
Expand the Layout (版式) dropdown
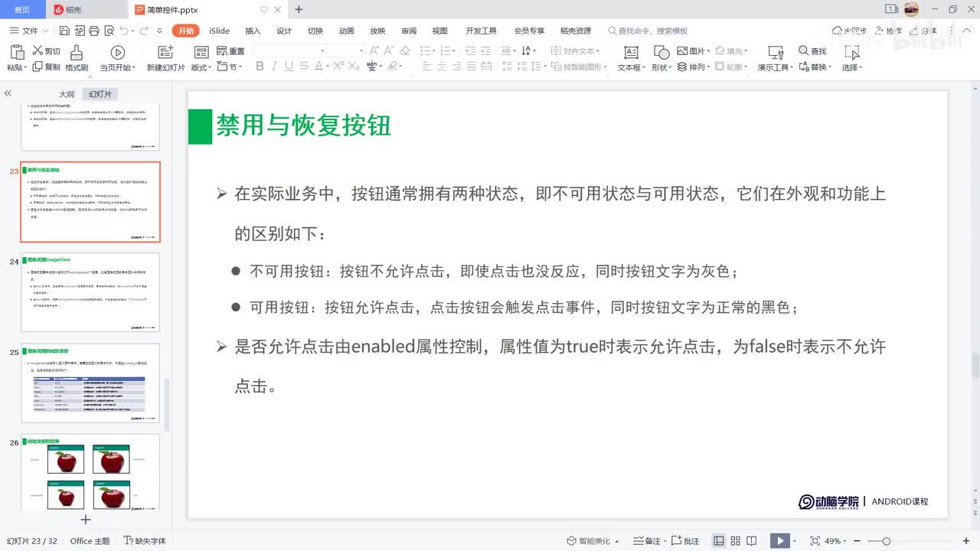[x=202, y=67]
